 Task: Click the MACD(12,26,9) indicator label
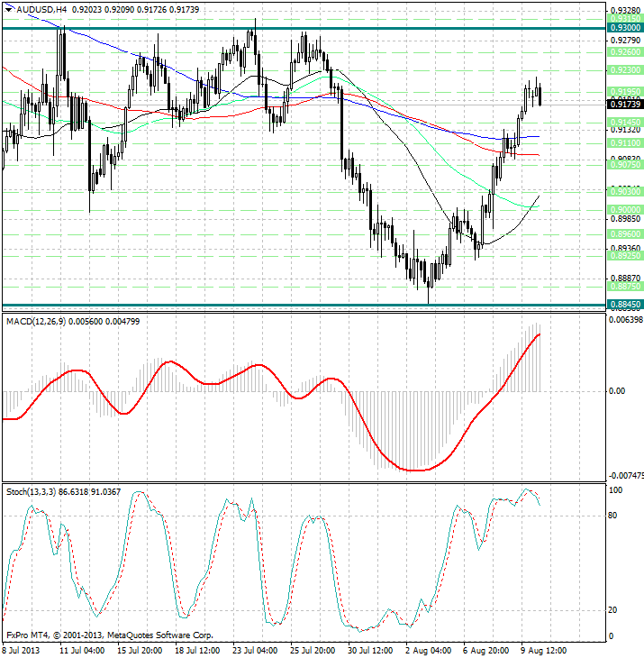point(41,321)
